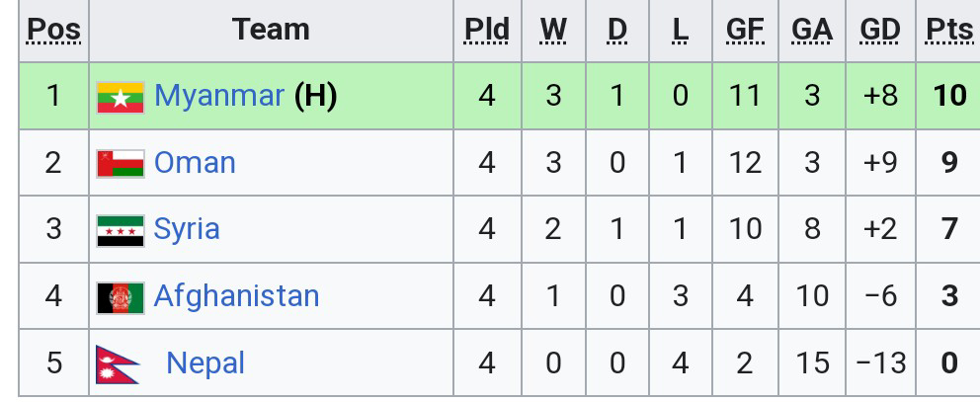The height and width of the screenshot is (402, 980).
Task: Click the Pts column header
Action: pos(949,31)
